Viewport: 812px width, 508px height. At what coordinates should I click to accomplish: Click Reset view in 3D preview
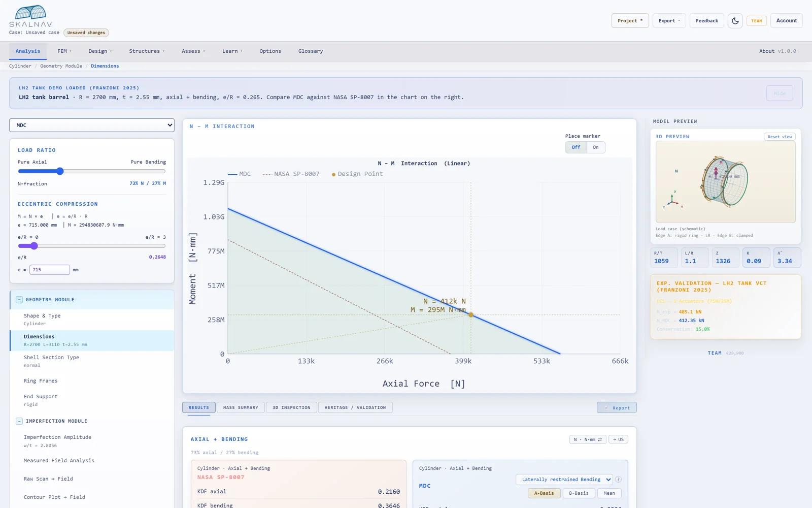[x=780, y=137]
